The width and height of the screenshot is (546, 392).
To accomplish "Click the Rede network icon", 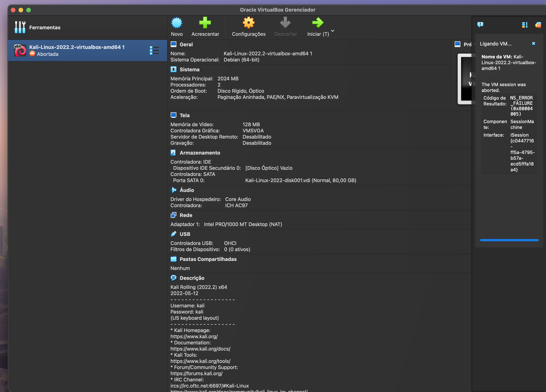I will [x=173, y=215].
